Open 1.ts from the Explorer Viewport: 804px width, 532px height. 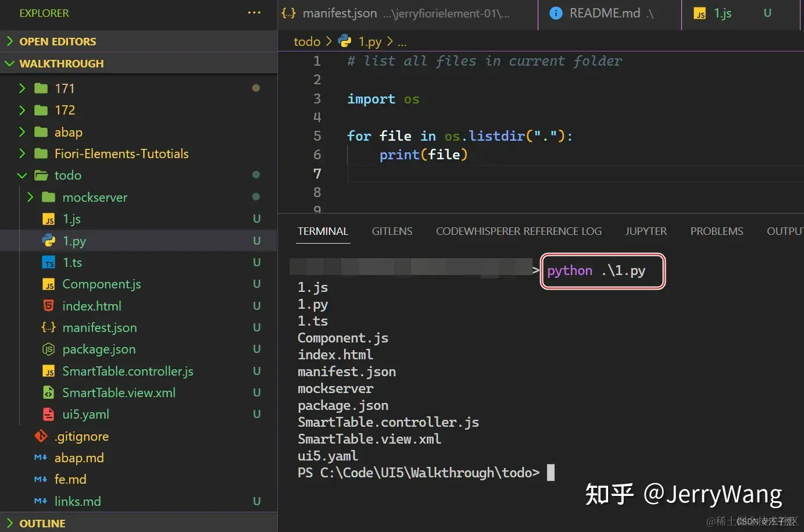pyautogui.click(x=138, y=263)
